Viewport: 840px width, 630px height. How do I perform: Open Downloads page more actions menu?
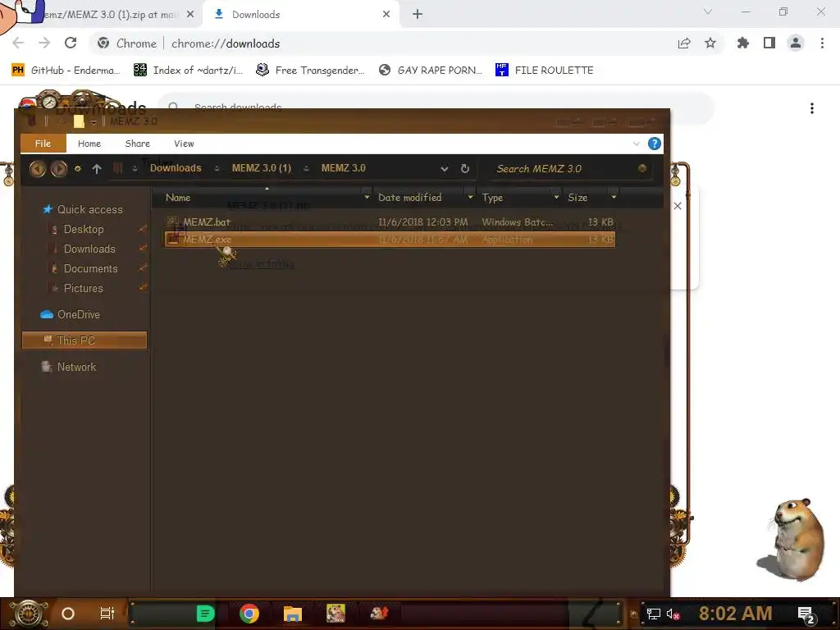(x=812, y=108)
